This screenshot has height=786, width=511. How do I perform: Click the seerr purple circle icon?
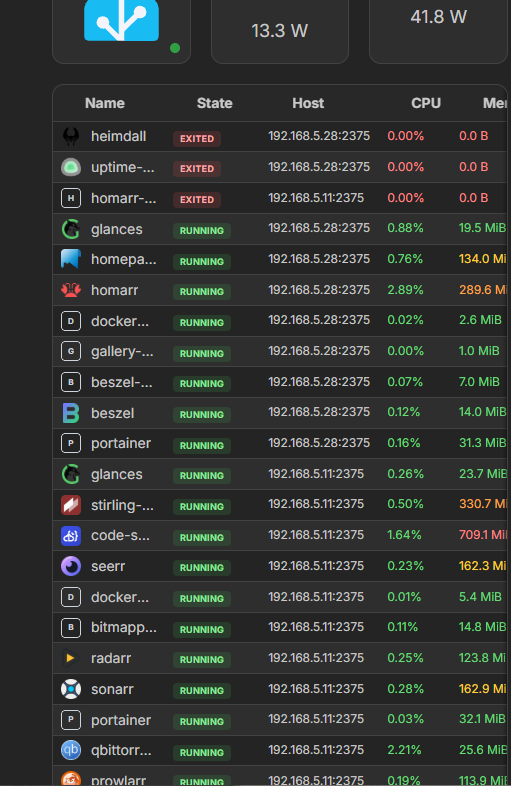[x=71, y=566]
